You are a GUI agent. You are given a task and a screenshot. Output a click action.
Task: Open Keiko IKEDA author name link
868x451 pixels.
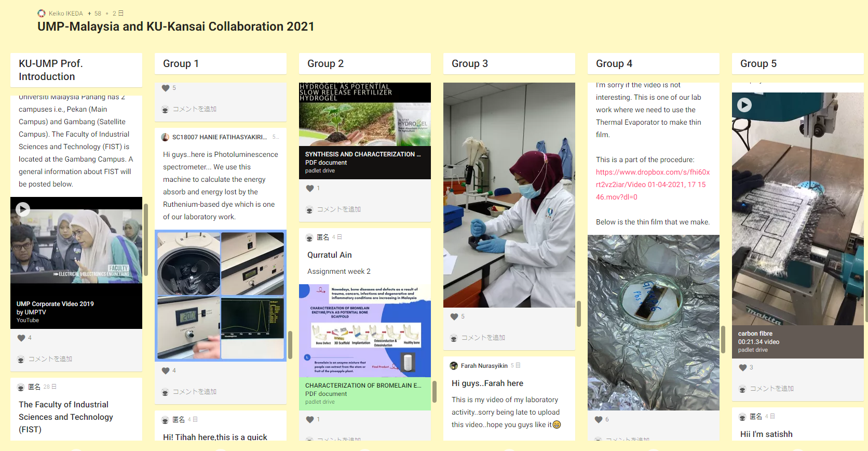66,14
